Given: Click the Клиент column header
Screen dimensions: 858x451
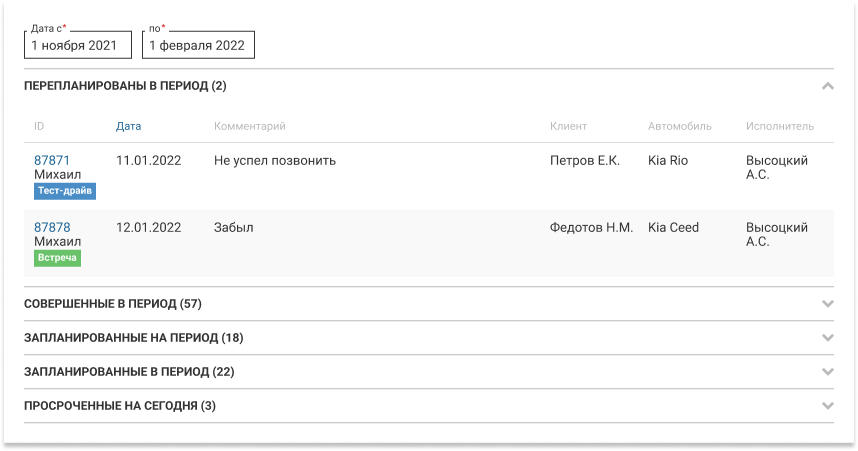Looking at the screenshot, I should coord(568,126).
